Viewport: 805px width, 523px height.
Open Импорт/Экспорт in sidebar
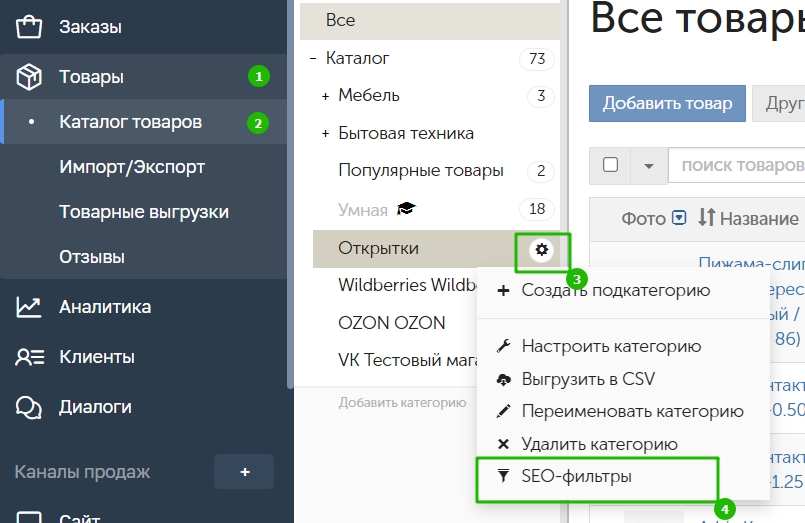(x=132, y=167)
